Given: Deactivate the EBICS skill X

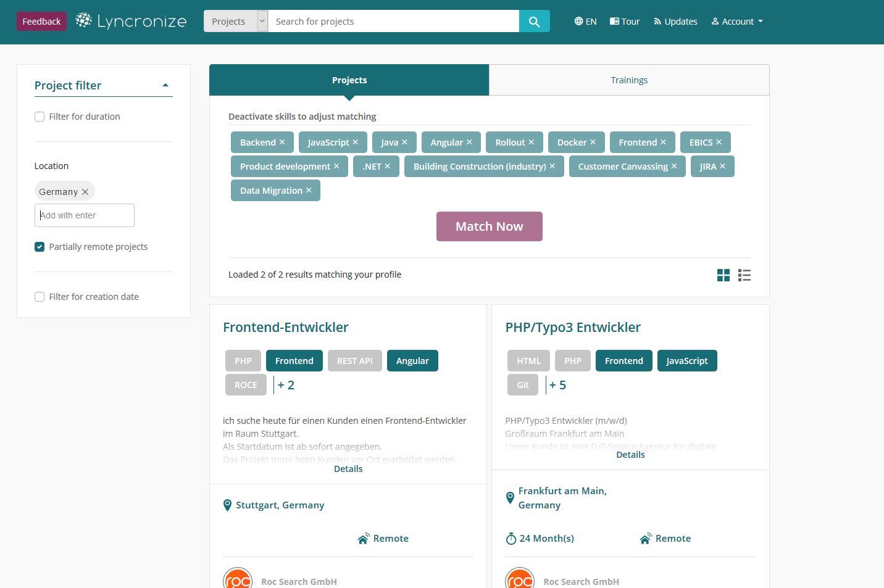Looking at the screenshot, I should coord(719,142).
